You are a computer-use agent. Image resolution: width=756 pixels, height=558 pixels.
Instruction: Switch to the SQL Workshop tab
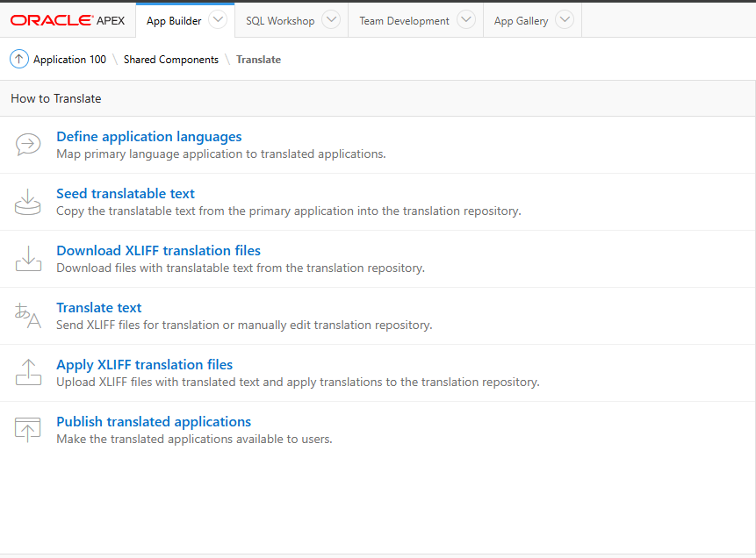coord(279,20)
